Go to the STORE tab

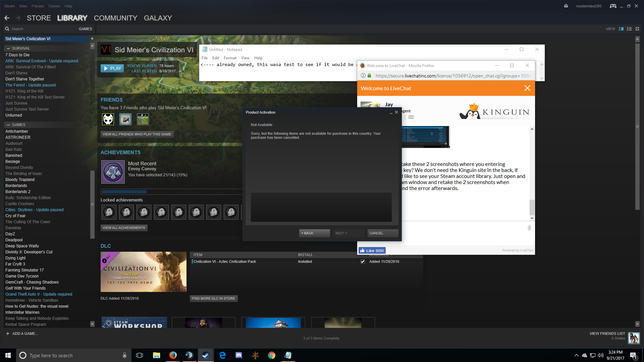pos(39,18)
